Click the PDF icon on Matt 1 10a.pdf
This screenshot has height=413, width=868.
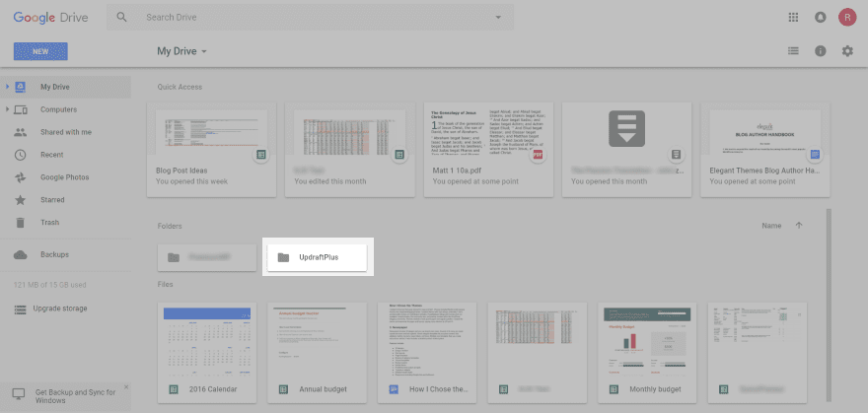click(537, 155)
